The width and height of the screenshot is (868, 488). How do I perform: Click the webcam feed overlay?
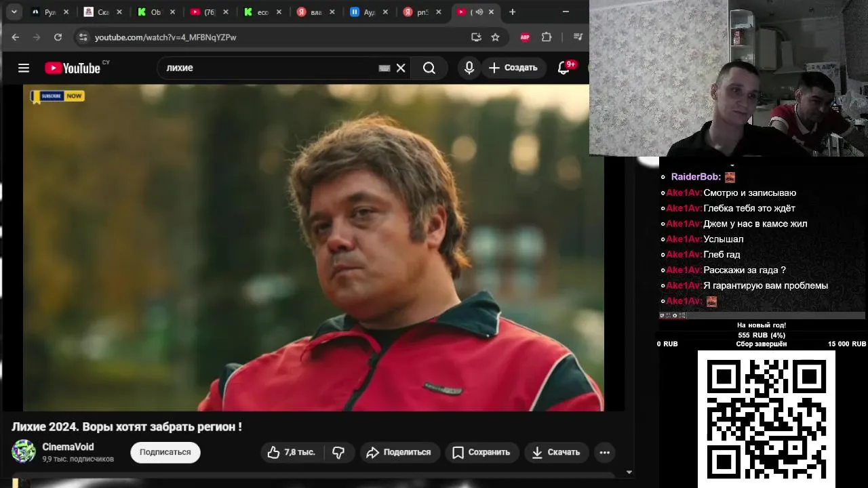tap(728, 79)
